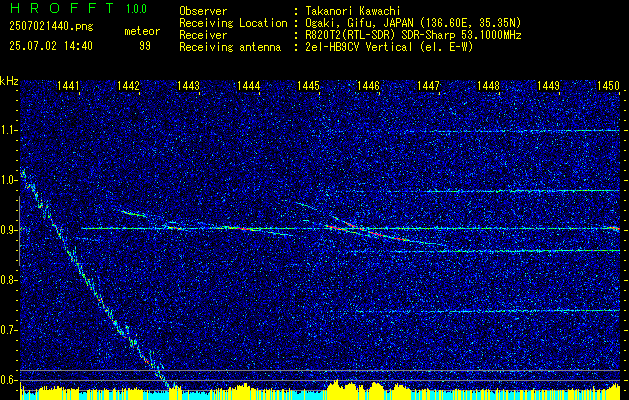Click the 0.9 kHz axis label
629x400 pixels.
[8, 230]
